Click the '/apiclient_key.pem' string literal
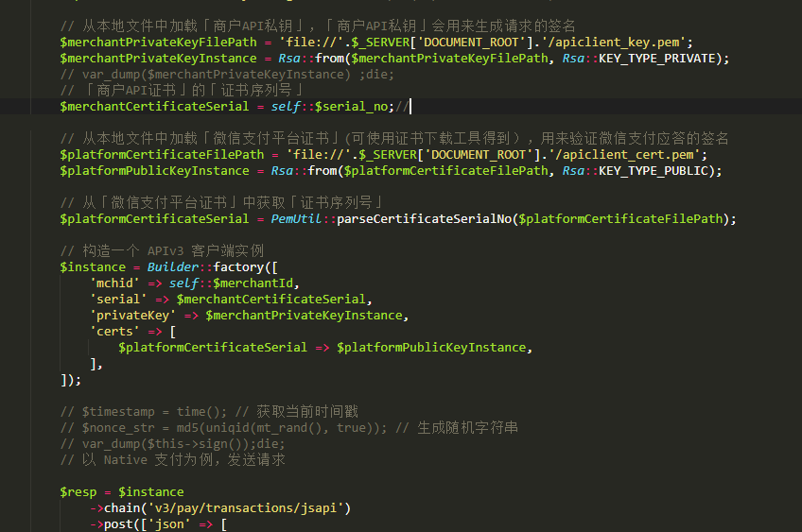802x532 pixels. pos(618,43)
